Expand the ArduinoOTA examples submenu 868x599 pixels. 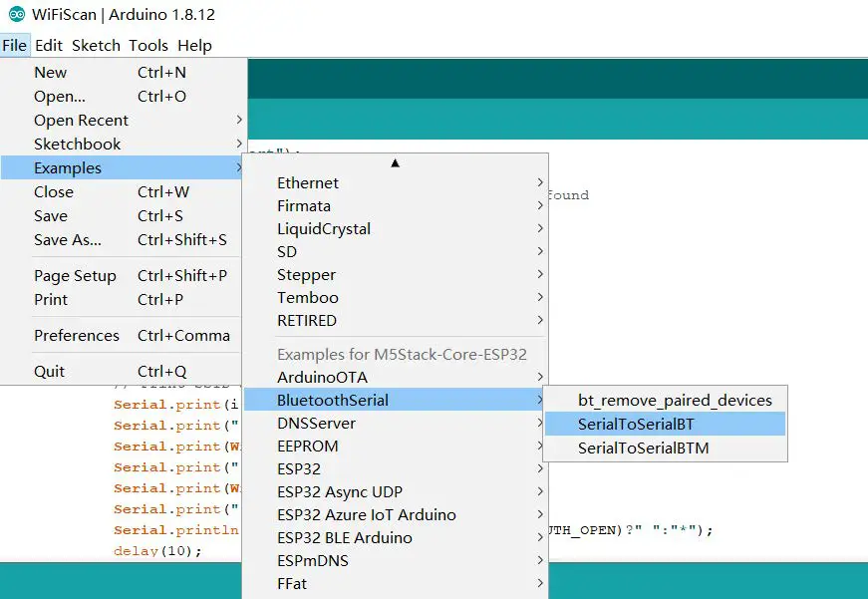[396, 378]
